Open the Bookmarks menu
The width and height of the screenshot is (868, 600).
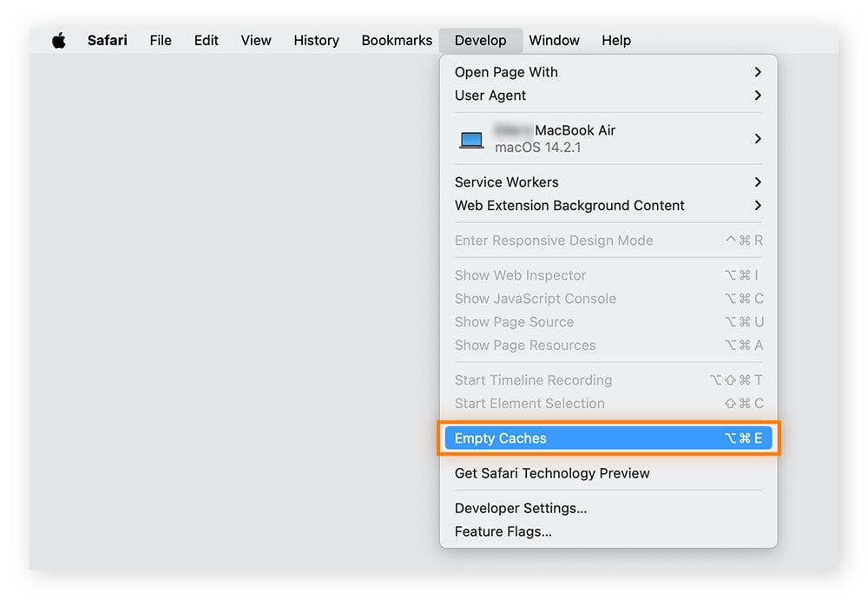pyautogui.click(x=397, y=41)
